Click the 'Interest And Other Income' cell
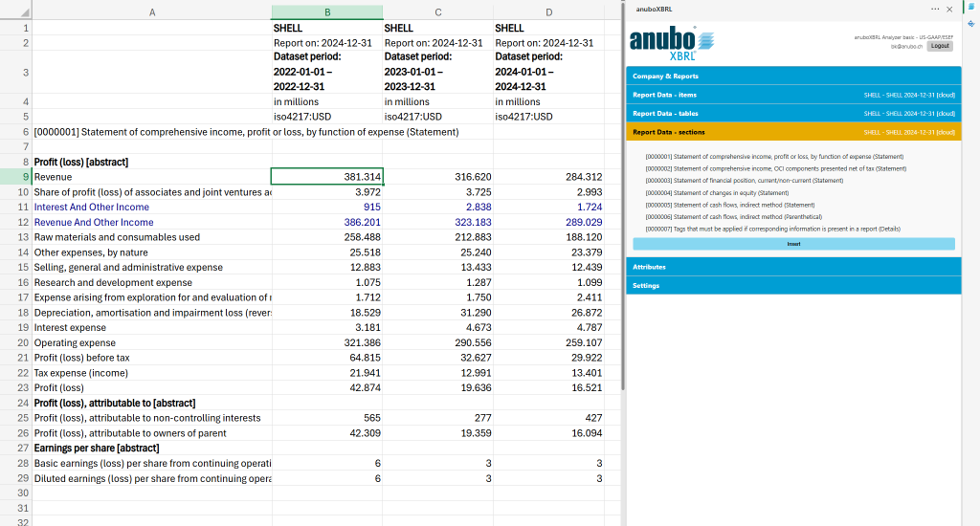The image size is (980, 526). [x=152, y=207]
